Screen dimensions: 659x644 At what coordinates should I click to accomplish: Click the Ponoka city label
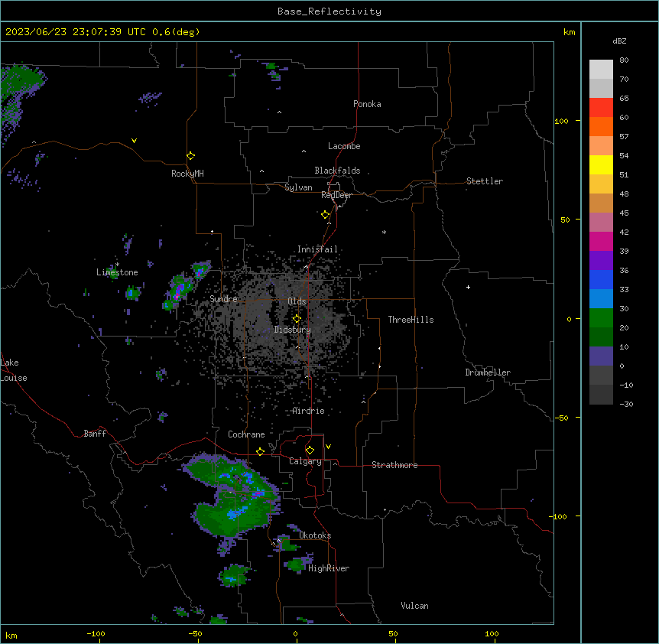[367, 104]
